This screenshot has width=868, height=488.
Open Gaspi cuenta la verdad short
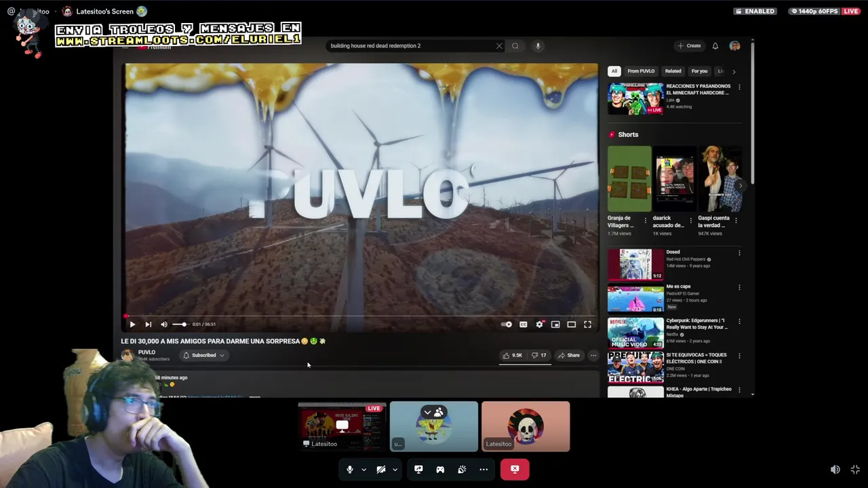coord(719,180)
